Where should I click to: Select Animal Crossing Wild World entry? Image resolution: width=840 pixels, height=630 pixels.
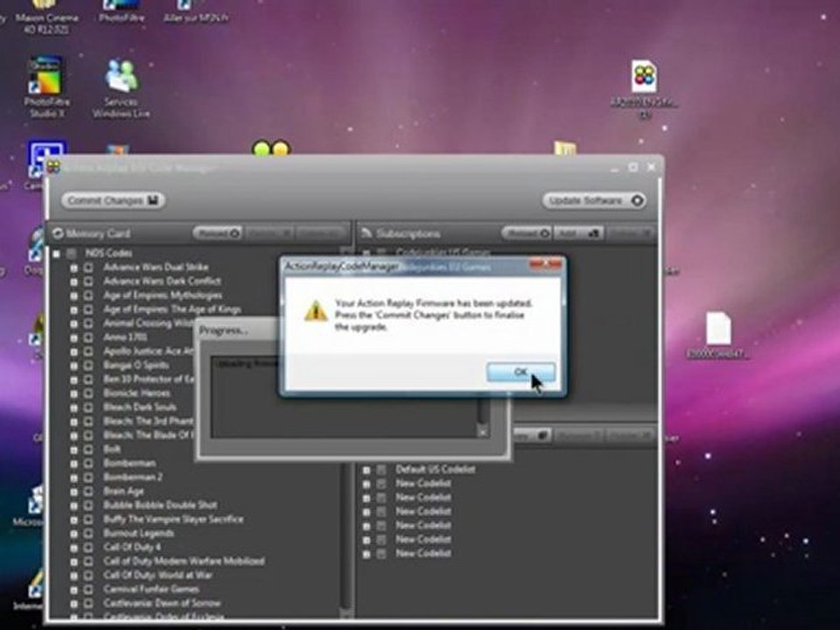click(x=149, y=323)
